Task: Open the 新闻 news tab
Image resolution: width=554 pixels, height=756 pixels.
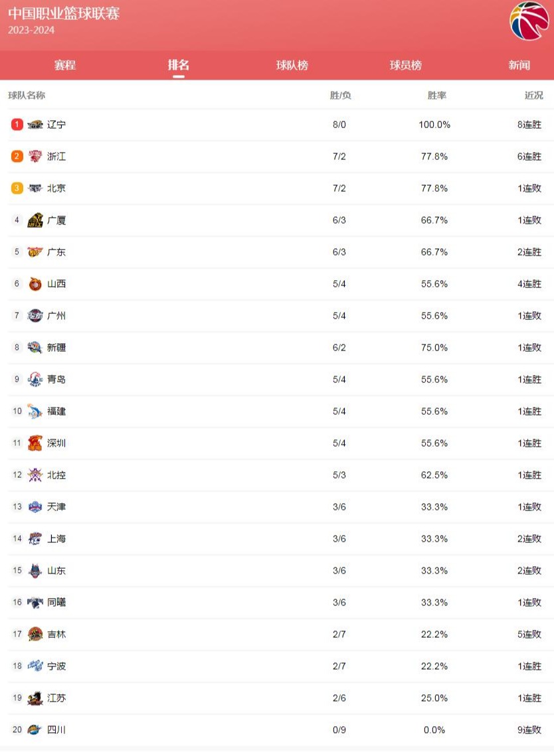Action: pyautogui.click(x=519, y=65)
